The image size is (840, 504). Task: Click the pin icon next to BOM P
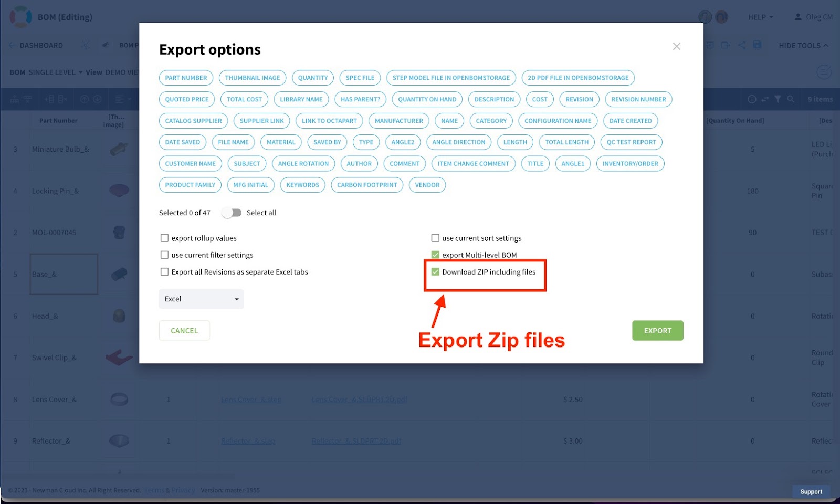coord(106,45)
